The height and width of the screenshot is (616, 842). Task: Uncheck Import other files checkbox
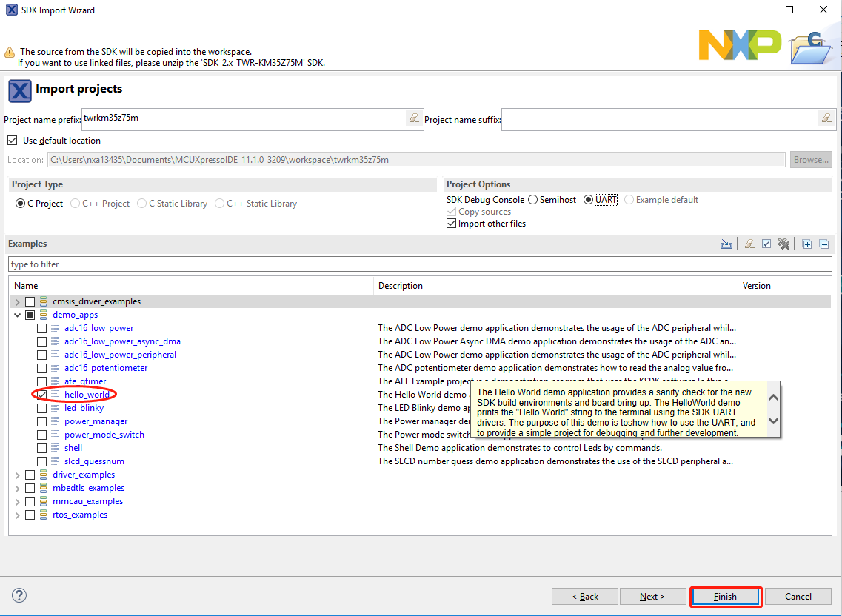click(452, 224)
